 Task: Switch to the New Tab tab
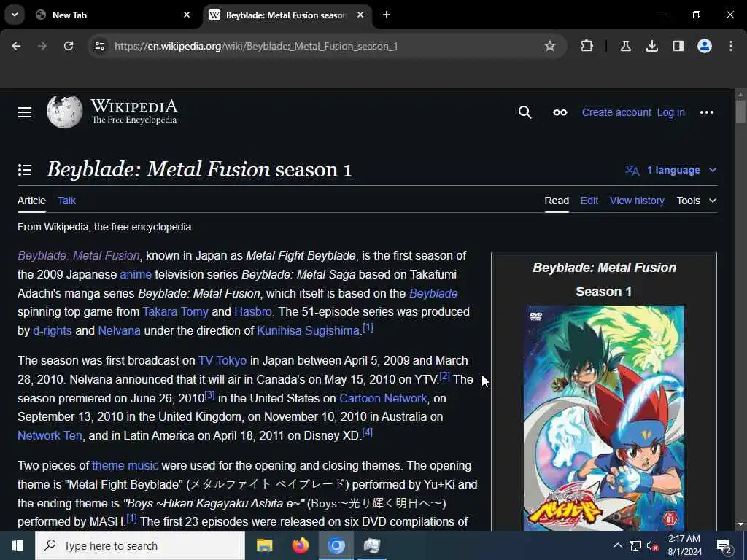coord(115,15)
